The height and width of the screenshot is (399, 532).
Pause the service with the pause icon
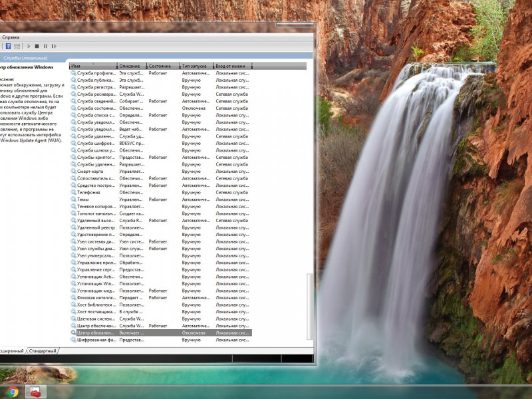pos(45,46)
